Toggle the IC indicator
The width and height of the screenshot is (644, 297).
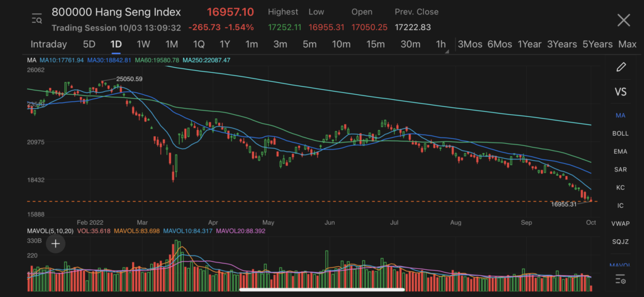(x=620, y=205)
